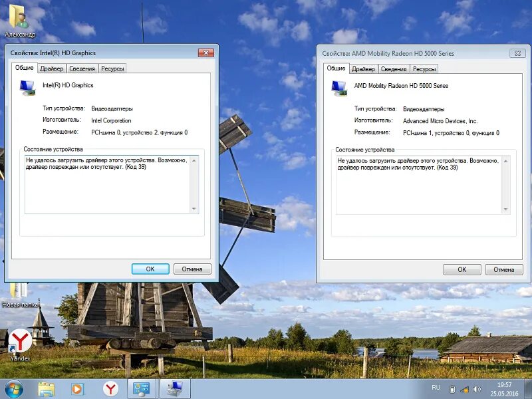Open Ресурсы tab in AMD properties window
Viewport: 532px width, 399px height.
(424, 69)
